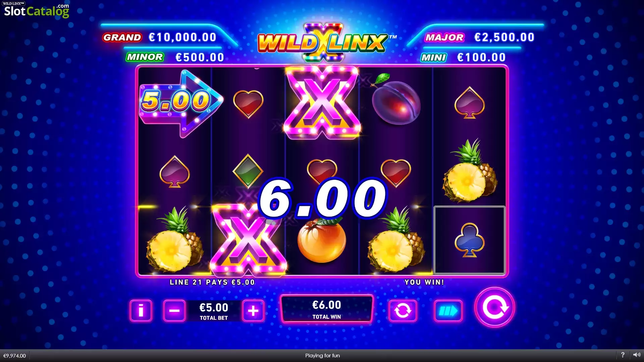
Task: Click the pink X wild on top row
Action: [322, 102]
